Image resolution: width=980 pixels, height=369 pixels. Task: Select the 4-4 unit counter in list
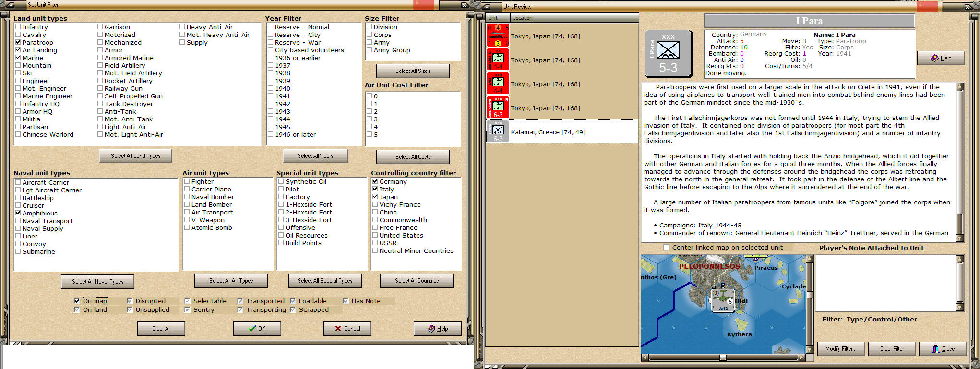point(498,83)
